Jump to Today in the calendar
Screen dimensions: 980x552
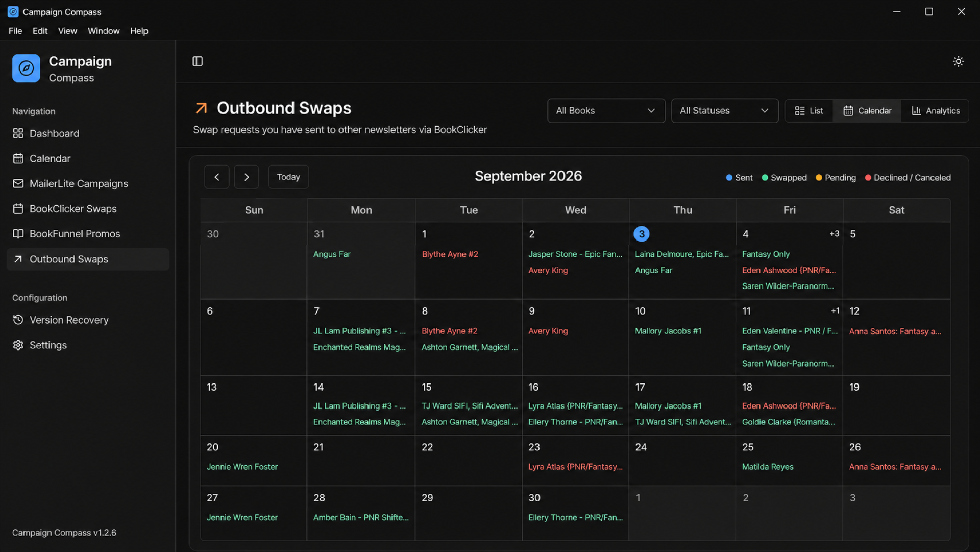pyautogui.click(x=288, y=177)
